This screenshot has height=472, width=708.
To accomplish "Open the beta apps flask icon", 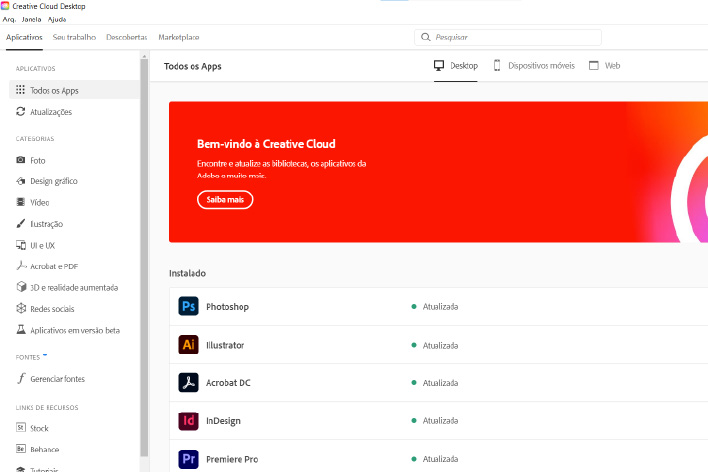I will point(21,329).
